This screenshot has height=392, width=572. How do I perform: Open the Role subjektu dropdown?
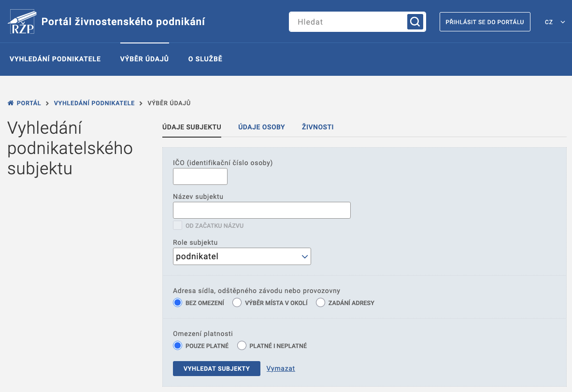tap(242, 256)
